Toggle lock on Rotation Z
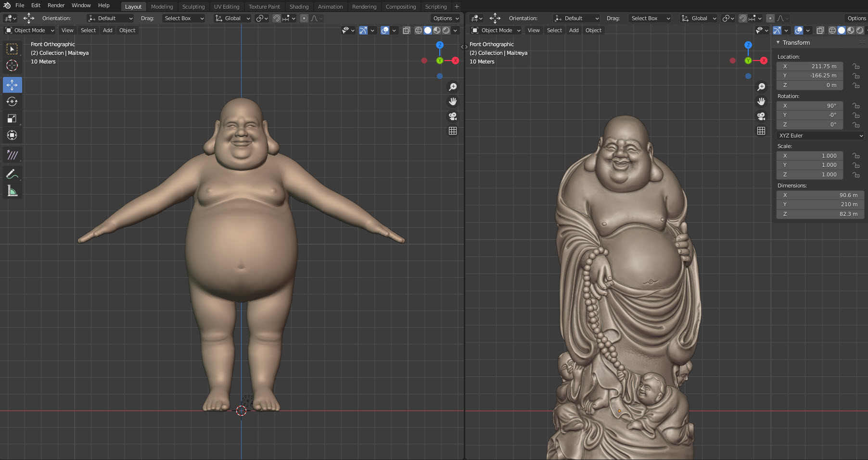The image size is (868, 460). point(856,124)
